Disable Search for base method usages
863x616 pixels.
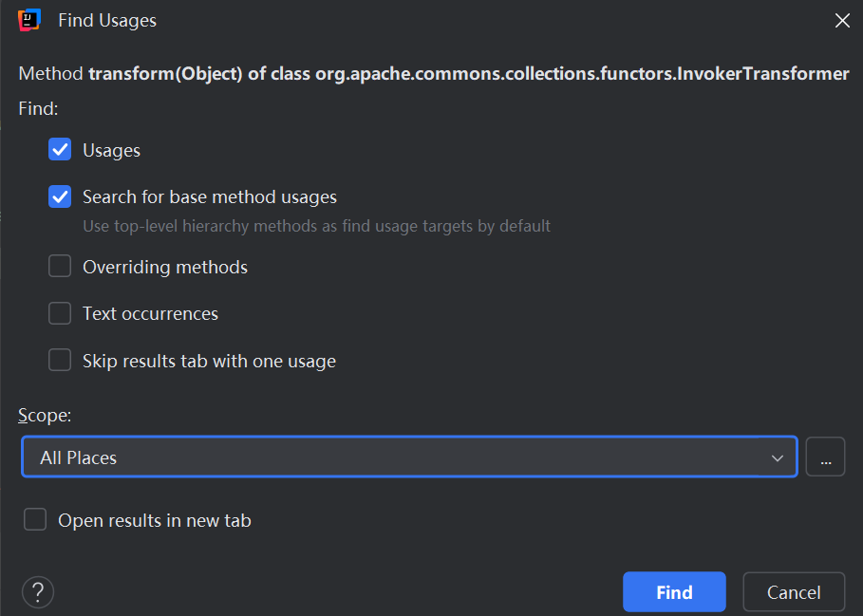click(x=60, y=196)
